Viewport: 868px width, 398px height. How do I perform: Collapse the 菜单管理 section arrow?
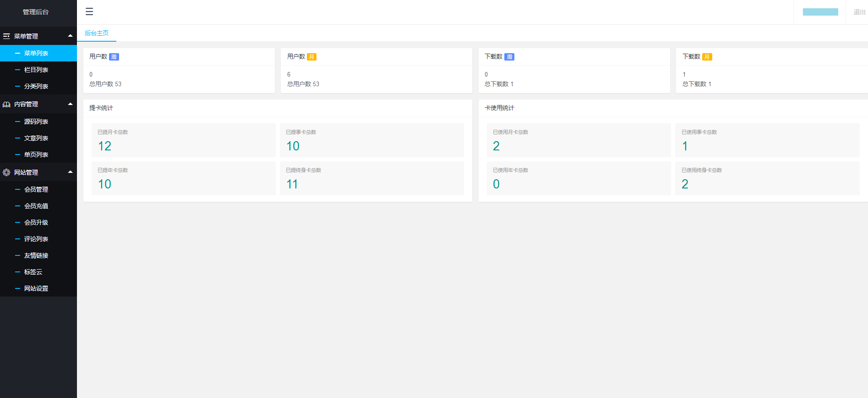[70, 36]
